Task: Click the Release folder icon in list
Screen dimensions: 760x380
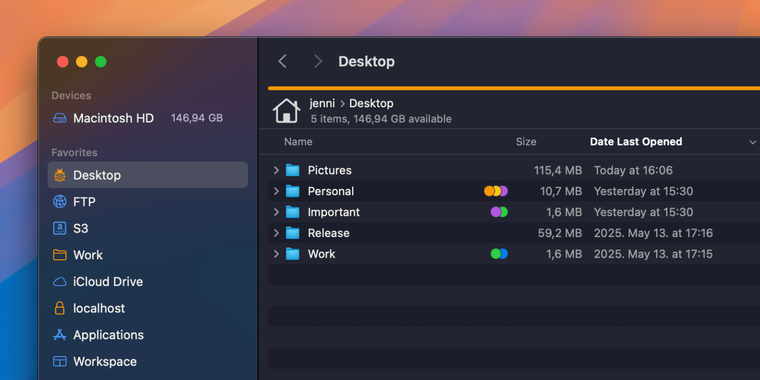Action: pos(292,233)
